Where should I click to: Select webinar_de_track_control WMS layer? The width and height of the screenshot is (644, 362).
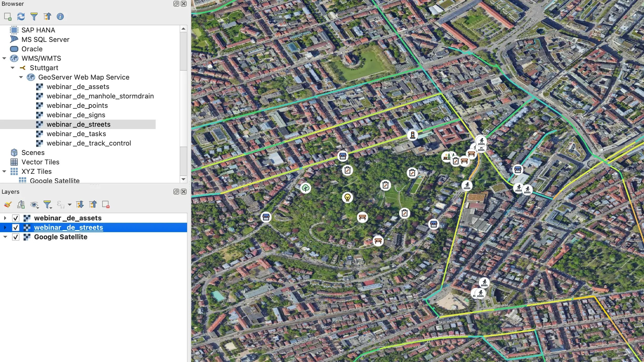pos(89,143)
